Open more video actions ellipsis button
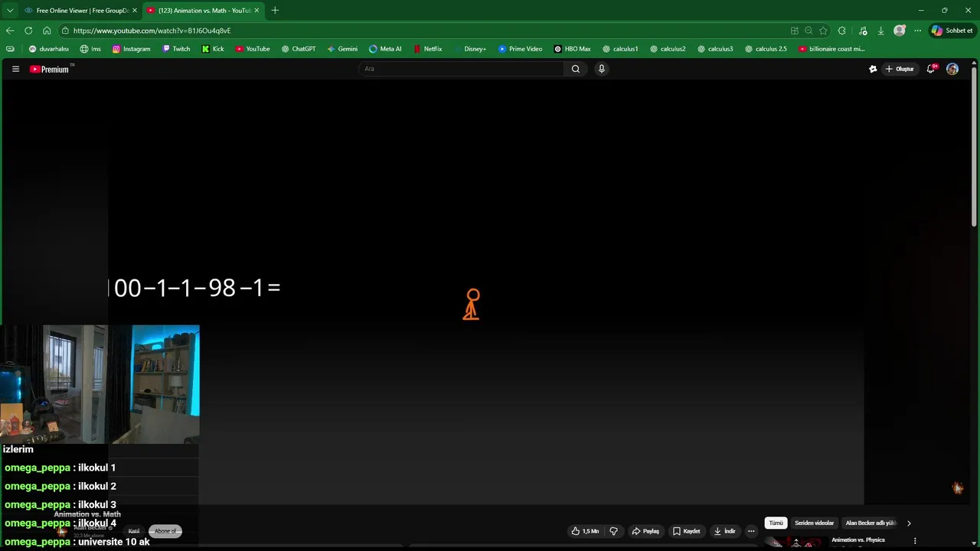Viewport: 980px width, 551px height. pyautogui.click(x=751, y=531)
